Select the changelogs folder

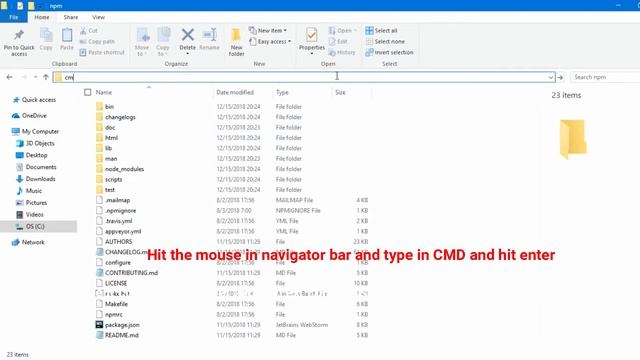116,117
